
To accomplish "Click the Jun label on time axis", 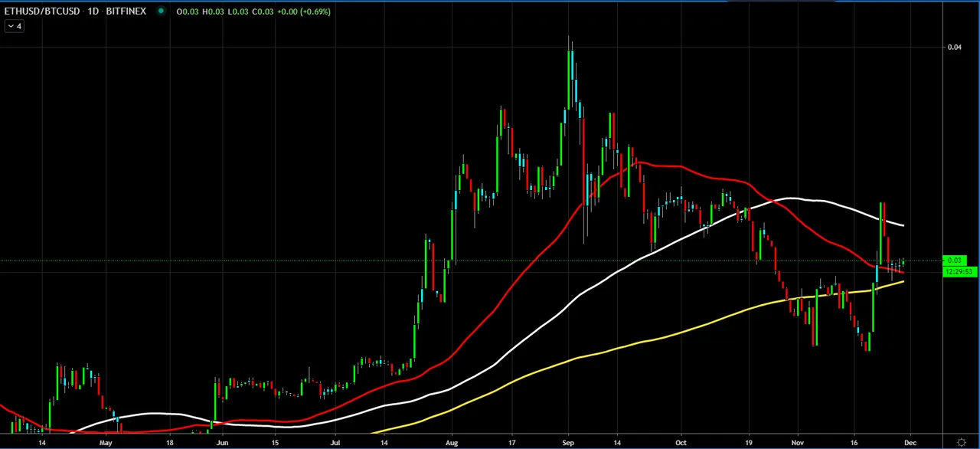I will point(221,442).
